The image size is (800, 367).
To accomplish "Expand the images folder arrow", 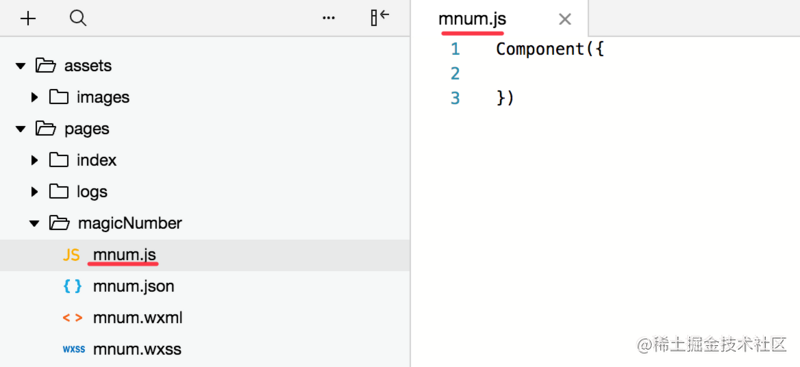I will coord(35,97).
